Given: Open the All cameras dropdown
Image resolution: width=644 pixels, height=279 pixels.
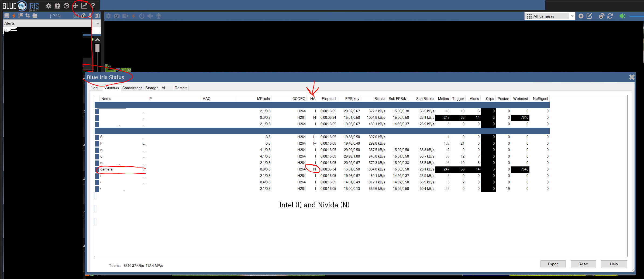Looking at the screenshot, I should point(550,16).
